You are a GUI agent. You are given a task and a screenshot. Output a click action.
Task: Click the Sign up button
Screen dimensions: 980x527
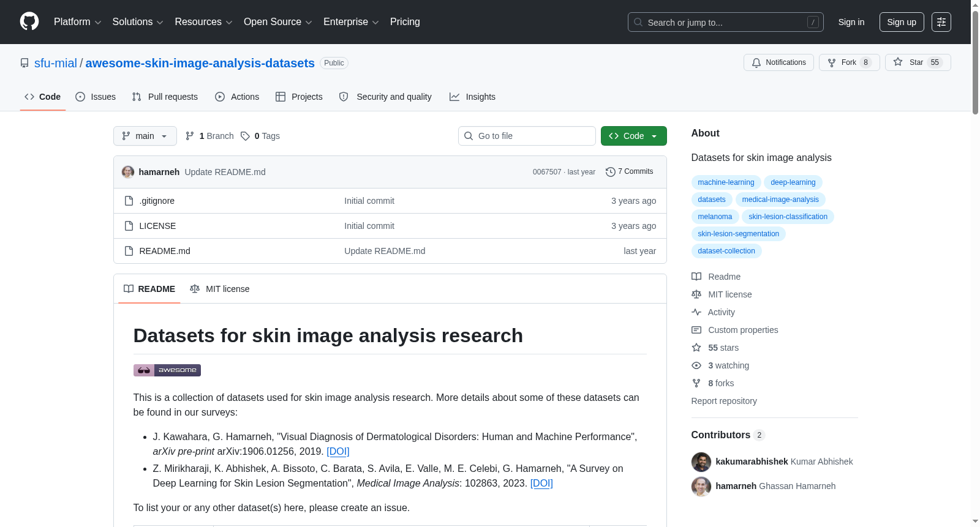pos(902,22)
